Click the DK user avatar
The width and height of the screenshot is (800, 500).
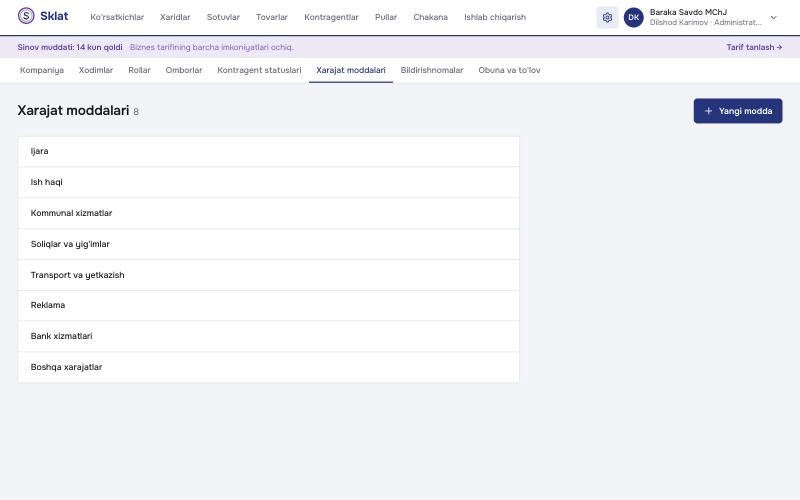tap(634, 17)
